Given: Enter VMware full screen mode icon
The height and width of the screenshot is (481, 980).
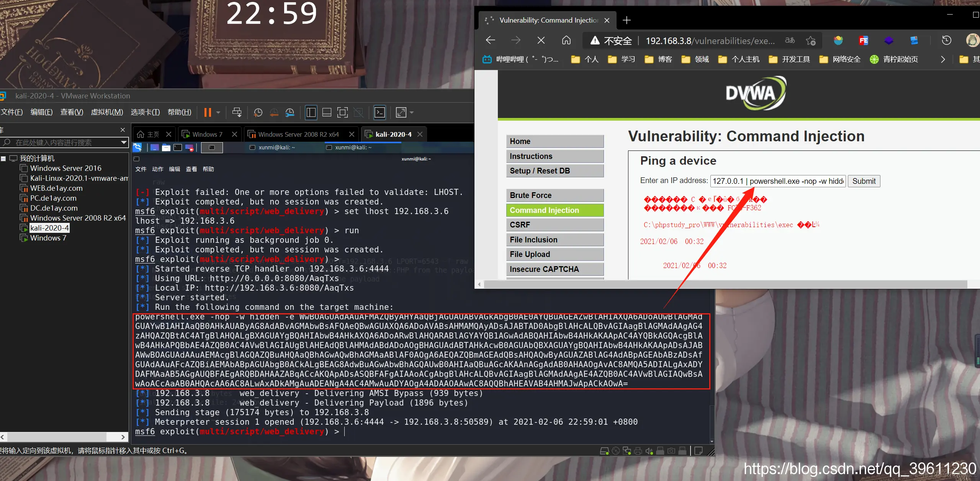Looking at the screenshot, I should pyautogui.click(x=342, y=113).
